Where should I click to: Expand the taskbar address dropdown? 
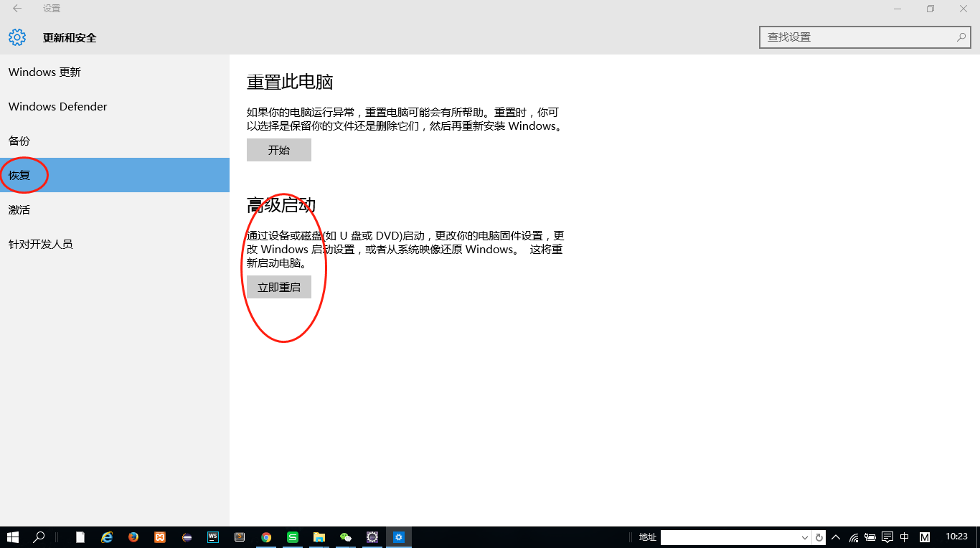click(805, 537)
